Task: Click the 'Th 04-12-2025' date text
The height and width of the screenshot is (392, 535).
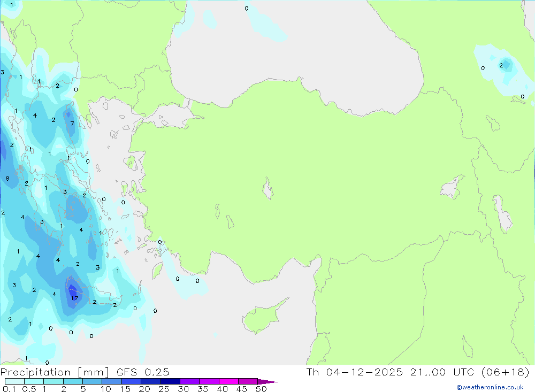Action: [355, 372]
